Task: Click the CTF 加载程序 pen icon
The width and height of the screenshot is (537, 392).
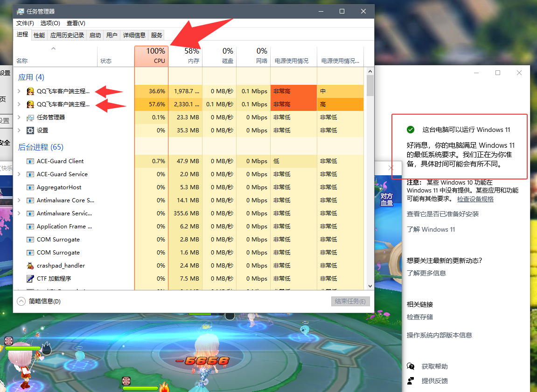Action: coord(30,278)
